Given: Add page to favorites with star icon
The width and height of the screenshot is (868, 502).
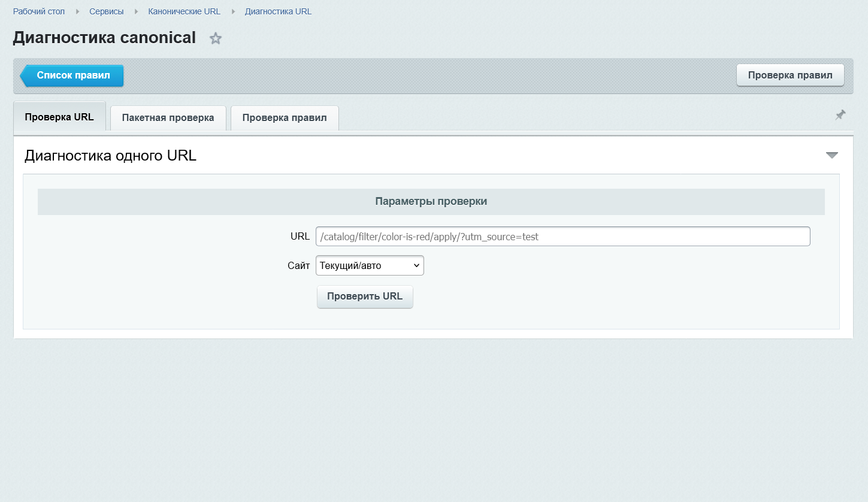Looking at the screenshot, I should click(216, 39).
